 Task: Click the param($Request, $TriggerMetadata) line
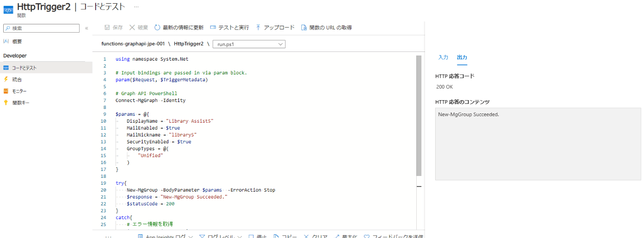tap(161, 79)
